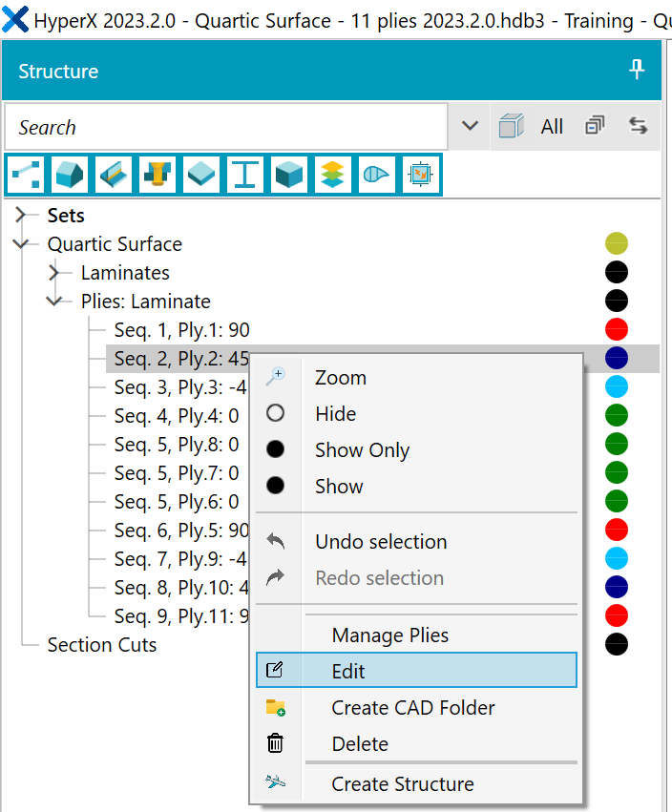This screenshot has width=672, height=812.
Task: Click the red swatch for Seq. 1, Ply.1
Action: [x=616, y=329]
